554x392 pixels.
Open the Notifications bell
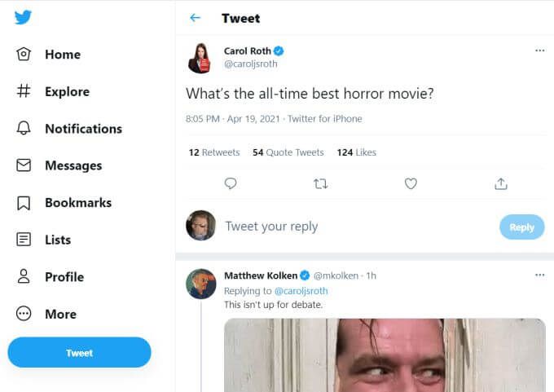(x=24, y=128)
